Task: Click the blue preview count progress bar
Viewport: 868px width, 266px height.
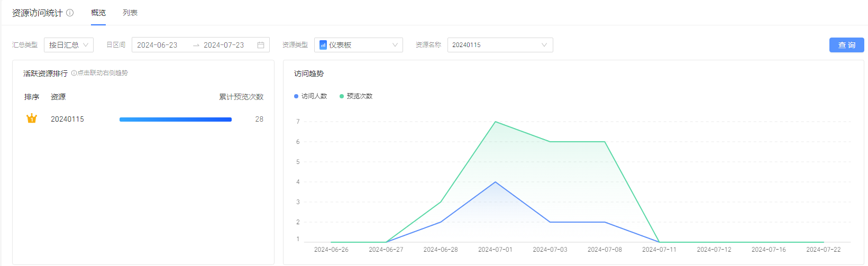Action: point(176,120)
